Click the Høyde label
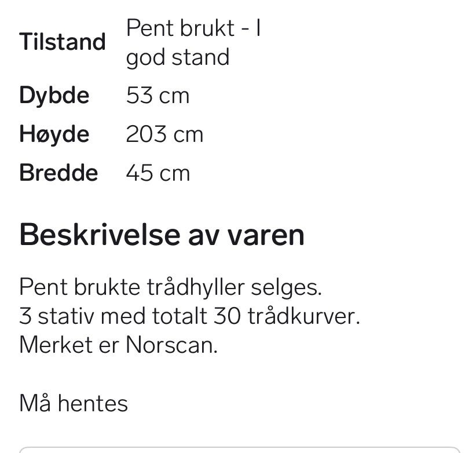Screen dimensions: 476x453 [54, 134]
